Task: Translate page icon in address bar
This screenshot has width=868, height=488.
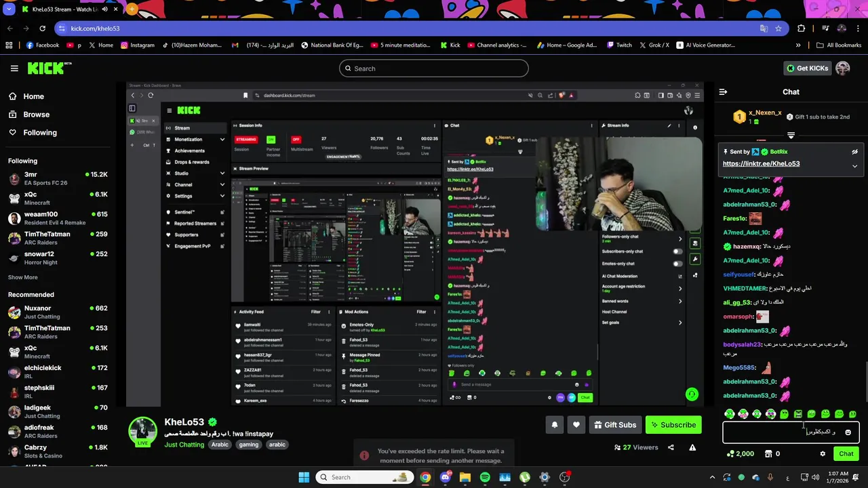Action: point(764,28)
